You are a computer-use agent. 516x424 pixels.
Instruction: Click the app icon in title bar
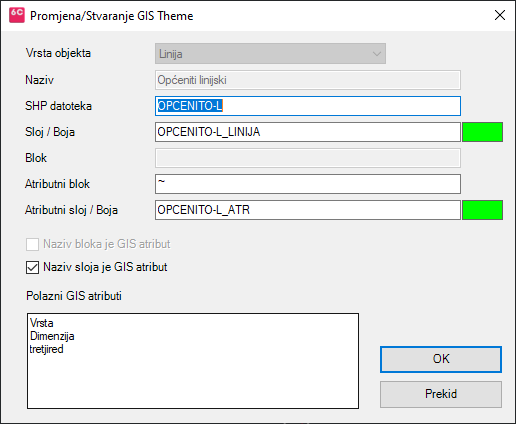pos(17,15)
